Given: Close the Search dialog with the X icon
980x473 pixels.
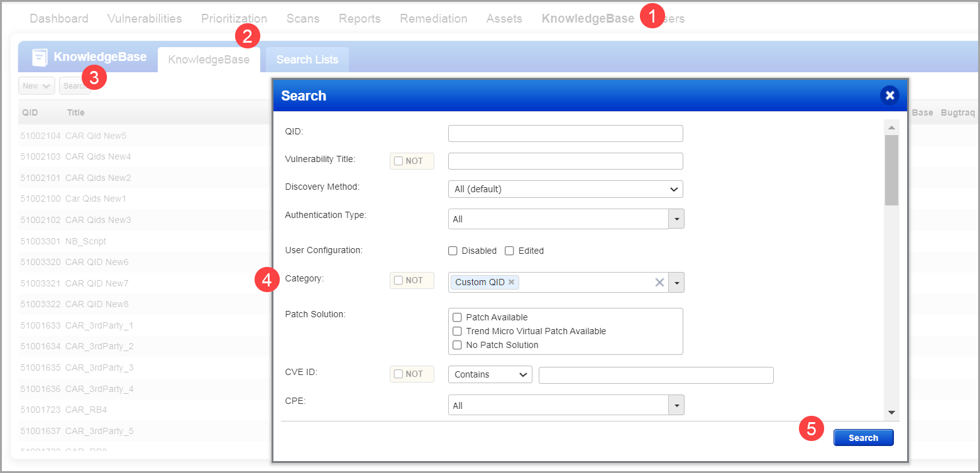Looking at the screenshot, I should click(889, 95).
